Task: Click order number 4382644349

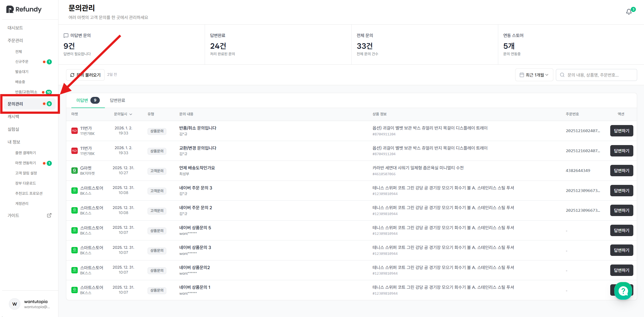Action: 578,171
